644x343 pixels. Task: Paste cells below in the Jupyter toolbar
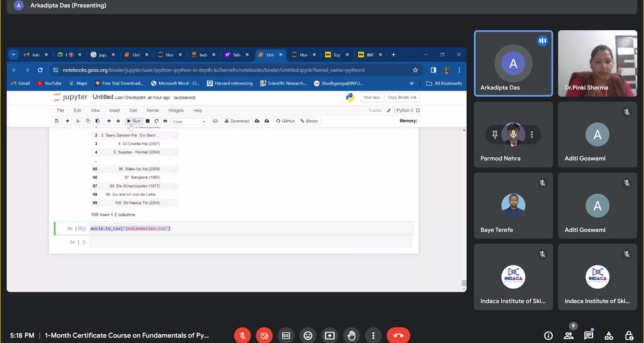tap(97, 121)
